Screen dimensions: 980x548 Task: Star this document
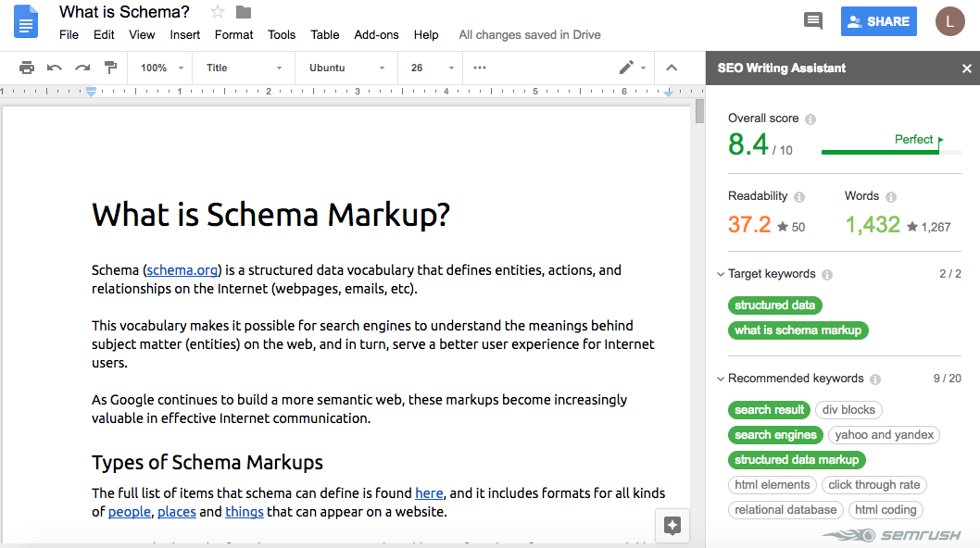pyautogui.click(x=218, y=12)
